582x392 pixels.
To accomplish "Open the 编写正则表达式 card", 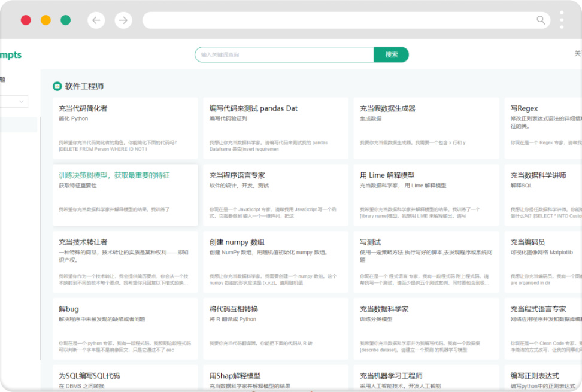I will tap(543, 378).
